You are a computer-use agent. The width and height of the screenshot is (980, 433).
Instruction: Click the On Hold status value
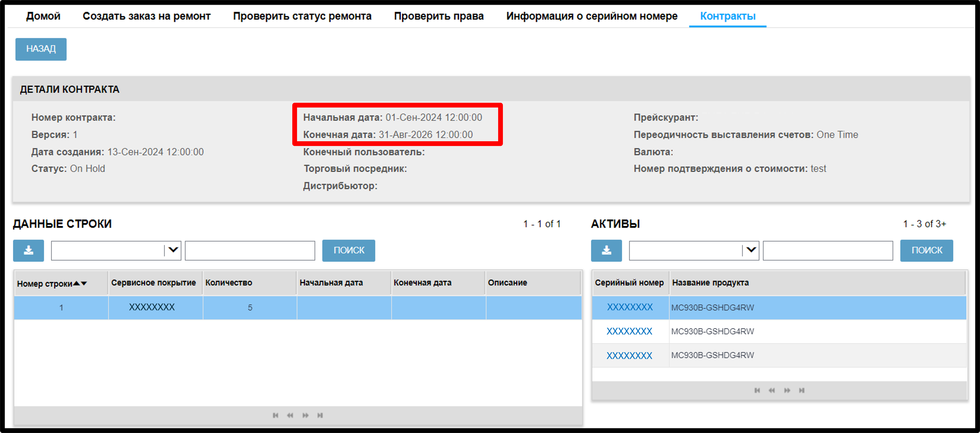point(88,169)
